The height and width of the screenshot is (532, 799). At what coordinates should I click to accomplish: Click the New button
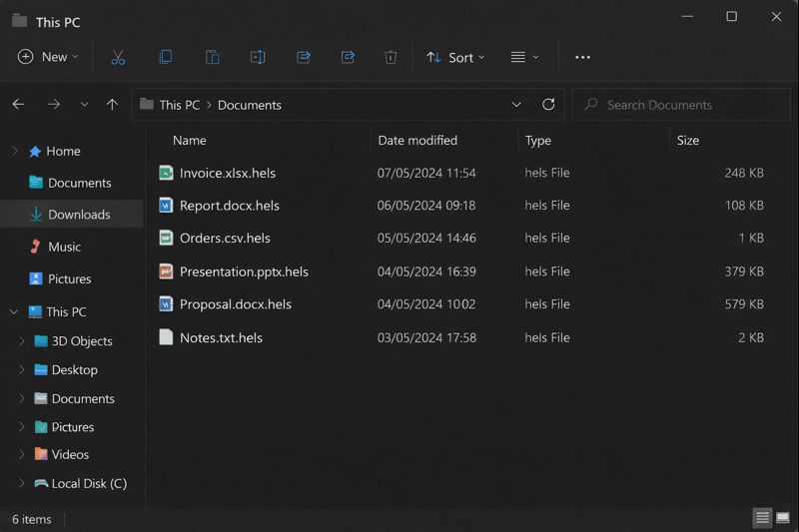(47, 57)
